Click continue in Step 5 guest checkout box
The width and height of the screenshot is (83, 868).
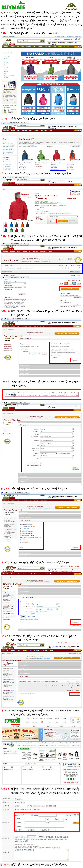(75, 360)
